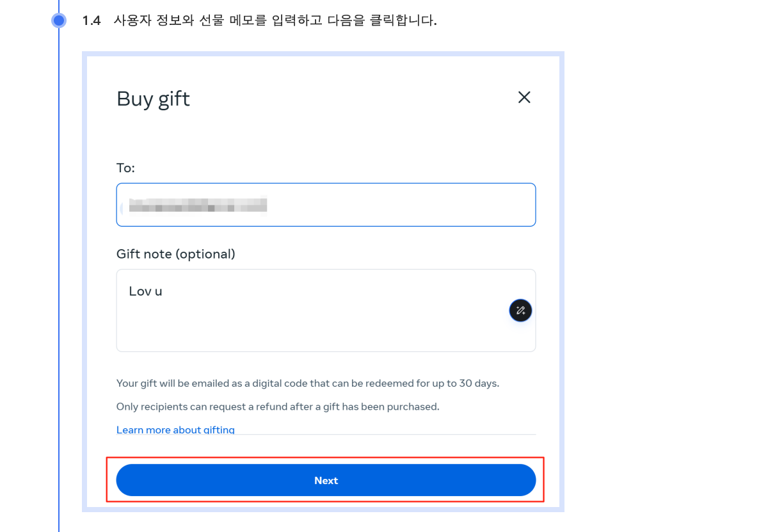Screen dimensions: 768x532
Task: Click the "Gift note (optional)" label
Action: click(175, 254)
